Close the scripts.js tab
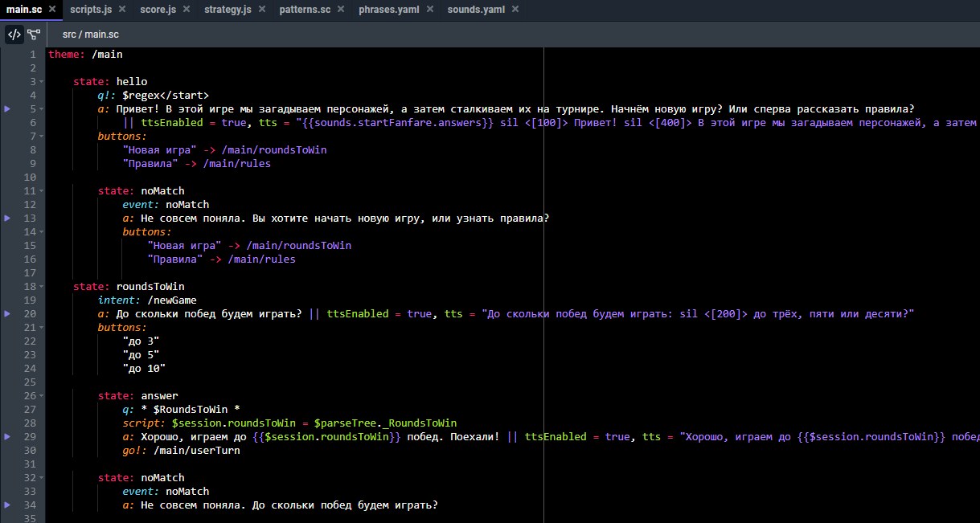Image resolution: width=980 pixels, height=523 pixels. pos(122,10)
